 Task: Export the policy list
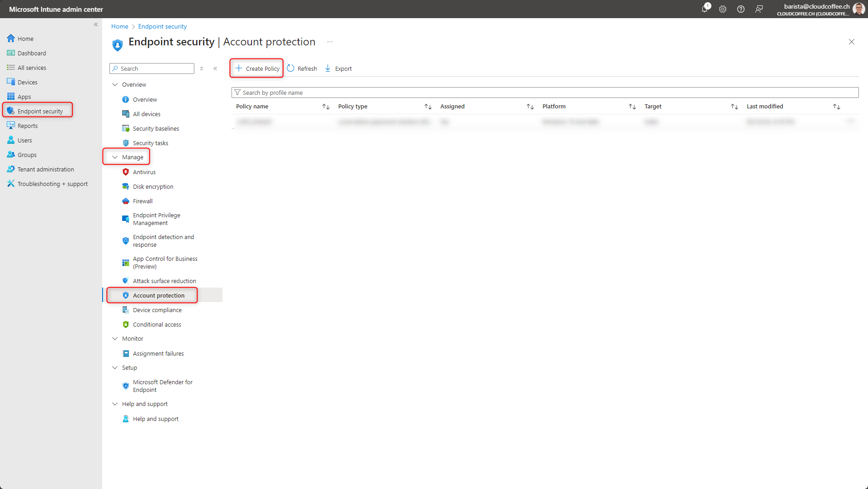(338, 68)
